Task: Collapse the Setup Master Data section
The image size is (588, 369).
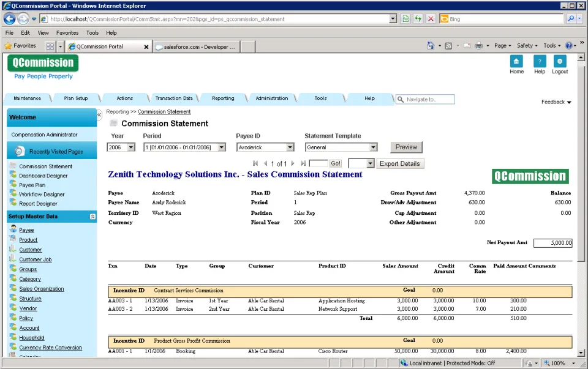Action: tap(92, 217)
